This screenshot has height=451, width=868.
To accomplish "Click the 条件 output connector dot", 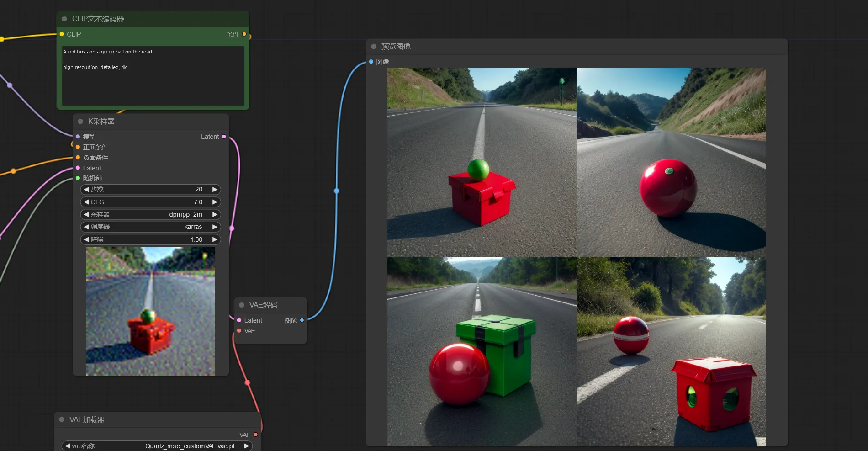I will [x=244, y=34].
